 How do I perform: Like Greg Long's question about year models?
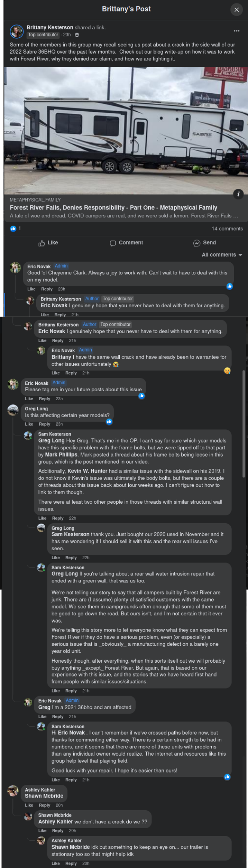(x=29, y=424)
